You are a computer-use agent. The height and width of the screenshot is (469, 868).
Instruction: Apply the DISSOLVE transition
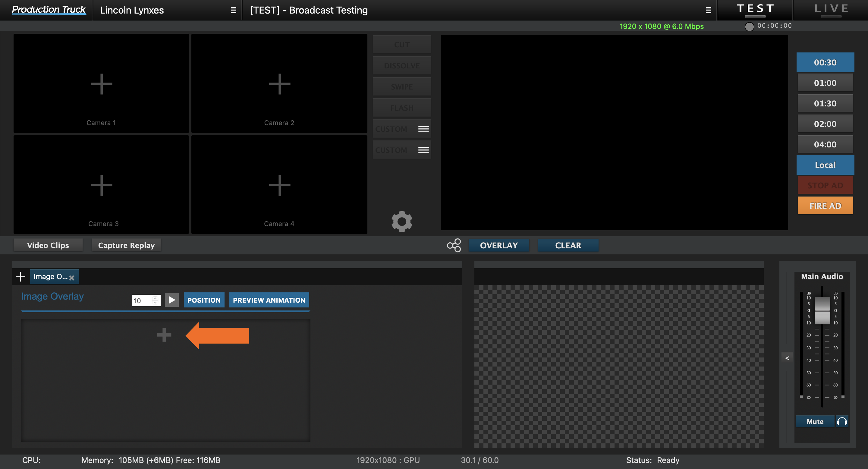(402, 65)
